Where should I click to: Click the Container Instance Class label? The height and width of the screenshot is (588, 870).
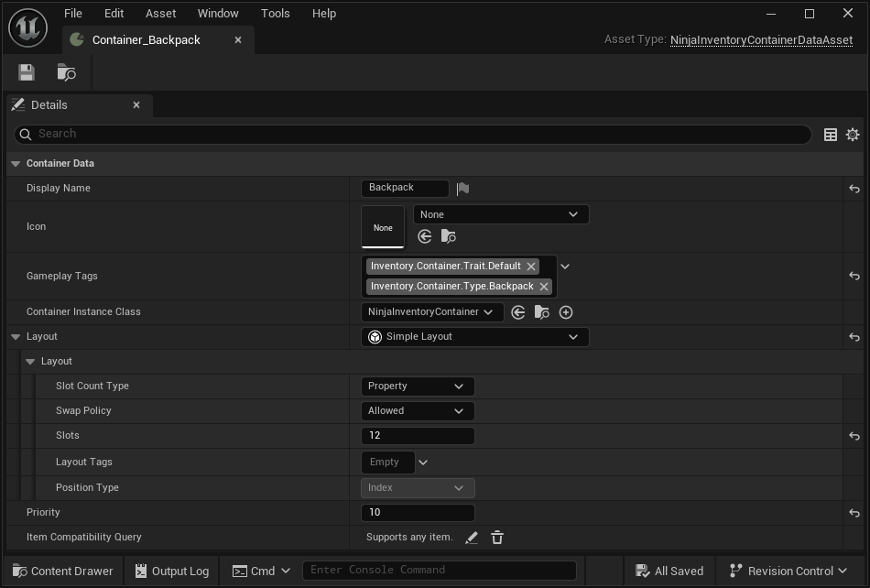click(83, 312)
